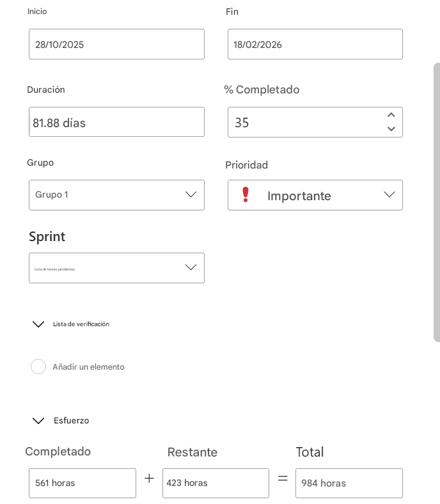Click the Añadir un elemento circle checkbox
Viewport: 440px width, 504px height.
(38, 366)
